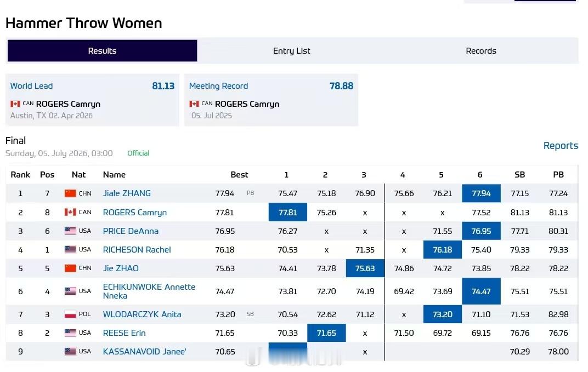
Task: Click the Poland flag next to WLODARCZYK Anita
Action: tap(70, 314)
